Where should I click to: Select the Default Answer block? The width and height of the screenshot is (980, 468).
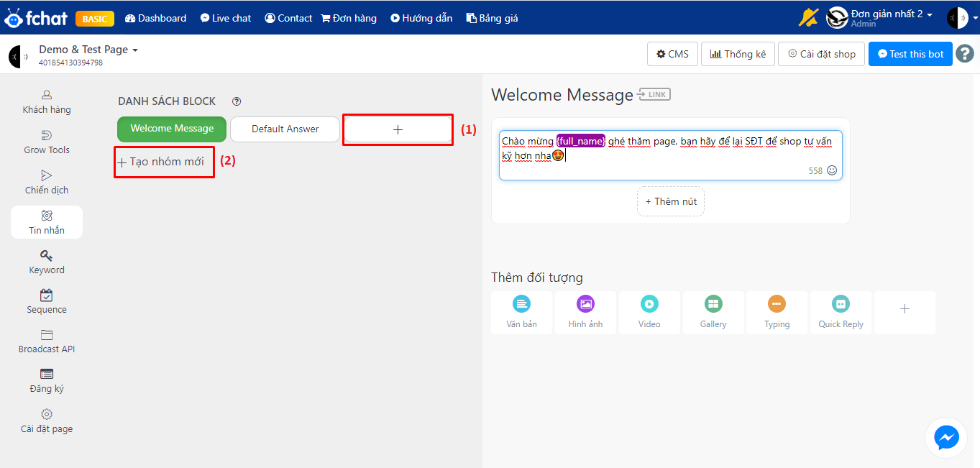(285, 129)
